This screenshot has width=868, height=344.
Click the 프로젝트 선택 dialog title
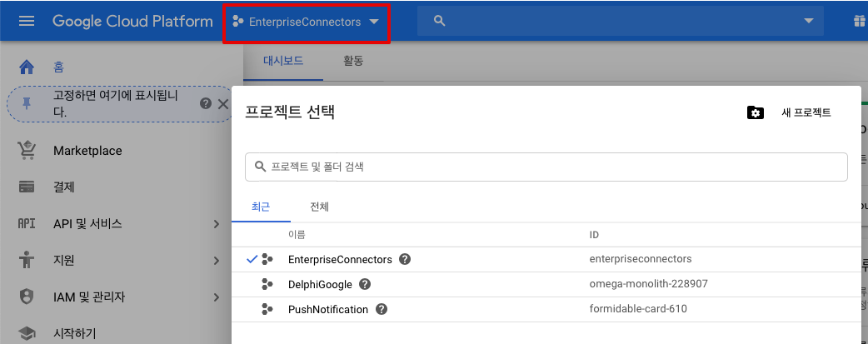click(x=290, y=112)
